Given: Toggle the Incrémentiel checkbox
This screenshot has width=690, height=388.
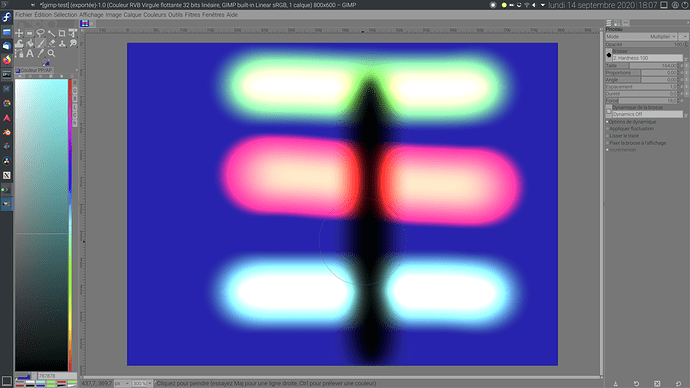Looking at the screenshot, I should pos(608,150).
